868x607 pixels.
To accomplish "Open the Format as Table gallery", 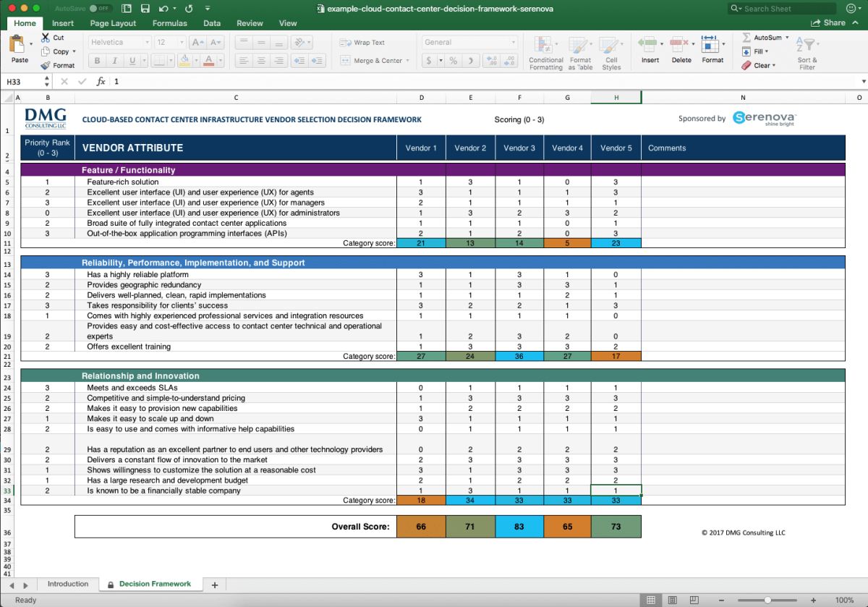I will coord(580,53).
